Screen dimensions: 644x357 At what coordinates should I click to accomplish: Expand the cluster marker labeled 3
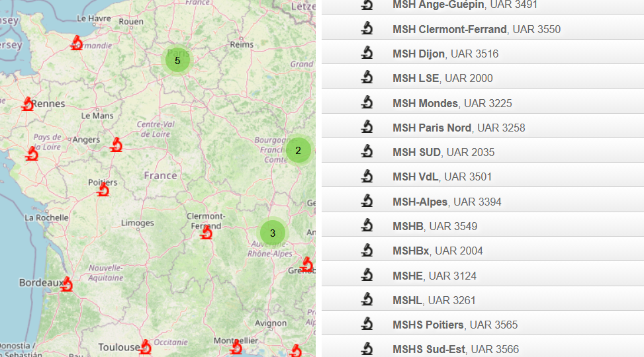click(272, 233)
